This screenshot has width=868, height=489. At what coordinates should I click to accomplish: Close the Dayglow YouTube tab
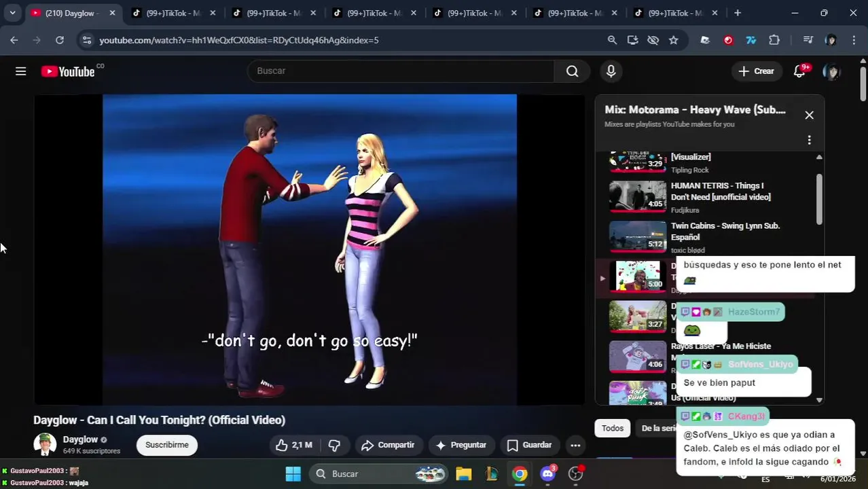(112, 13)
